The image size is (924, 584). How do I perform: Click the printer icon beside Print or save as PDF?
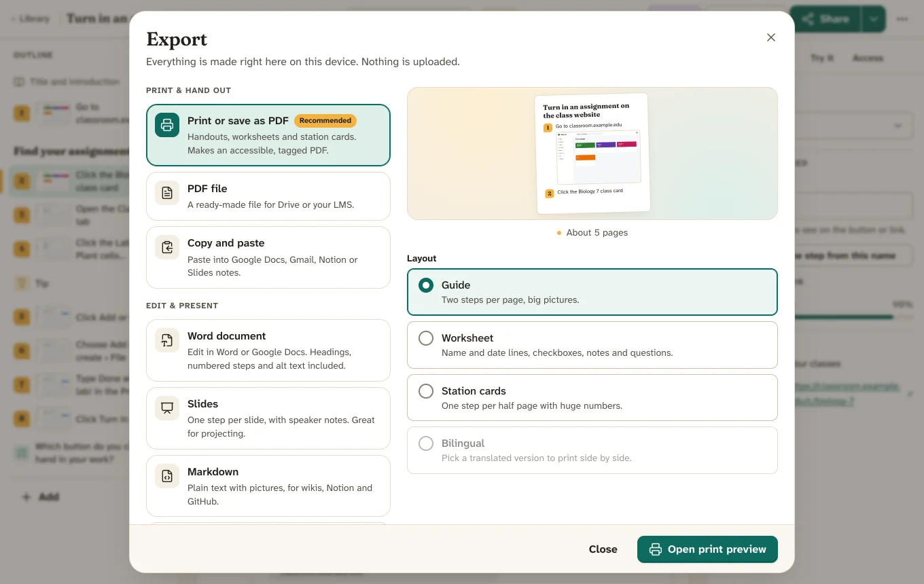(x=167, y=125)
